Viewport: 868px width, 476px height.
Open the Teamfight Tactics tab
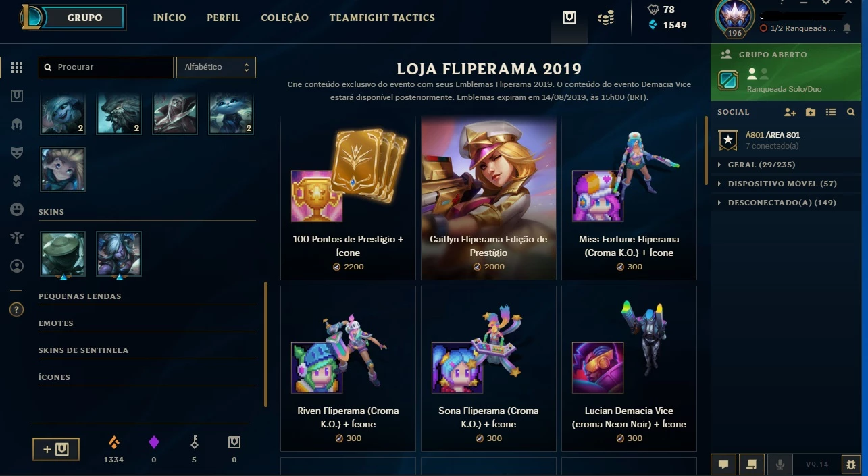click(x=382, y=18)
